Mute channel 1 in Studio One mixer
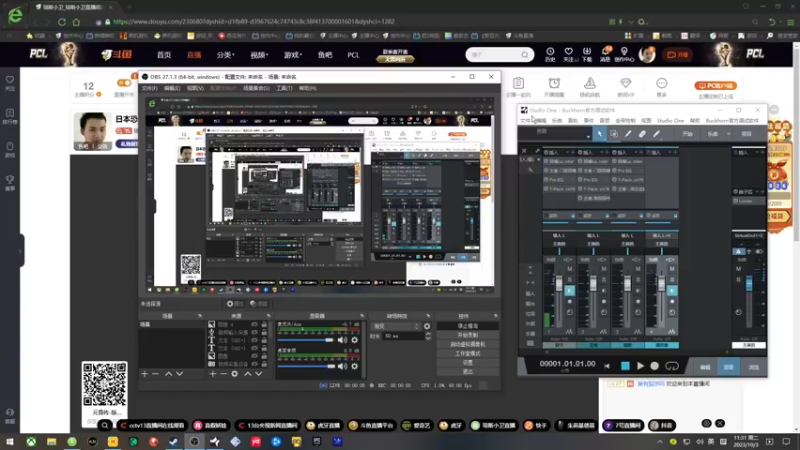Viewport: 800px width, 450px height. (569, 269)
